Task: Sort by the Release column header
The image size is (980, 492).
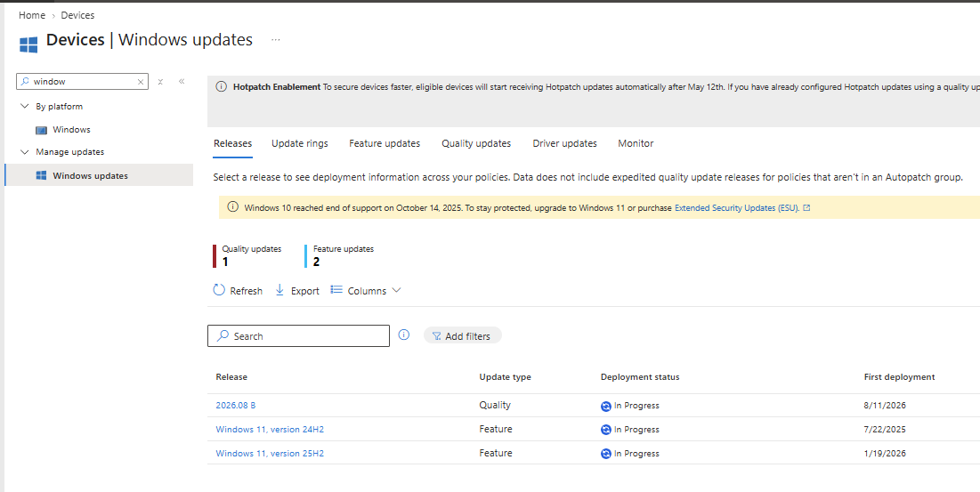Action: point(231,377)
